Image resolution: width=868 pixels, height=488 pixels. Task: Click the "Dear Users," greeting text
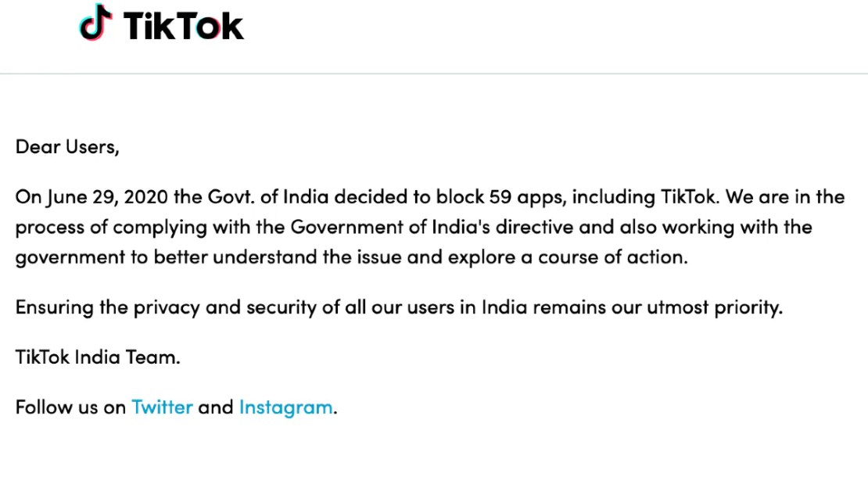pos(67,147)
